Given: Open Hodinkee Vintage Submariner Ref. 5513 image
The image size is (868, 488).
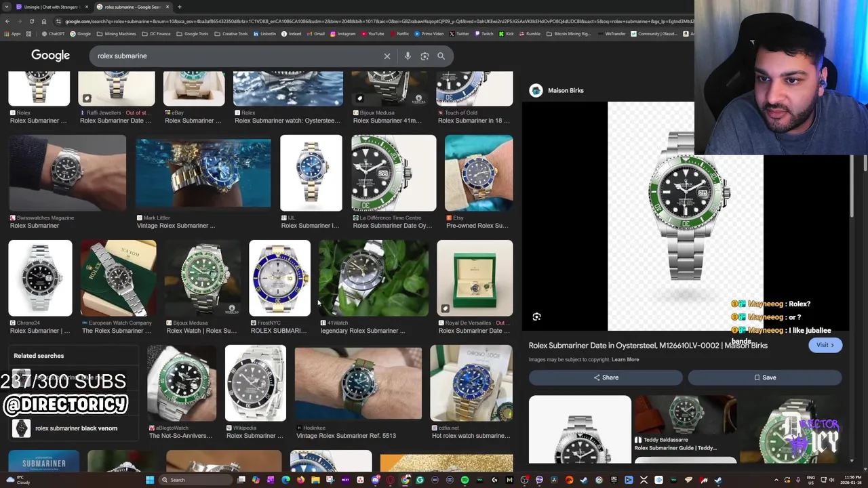Looking at the screenshot, I should 358,383.
